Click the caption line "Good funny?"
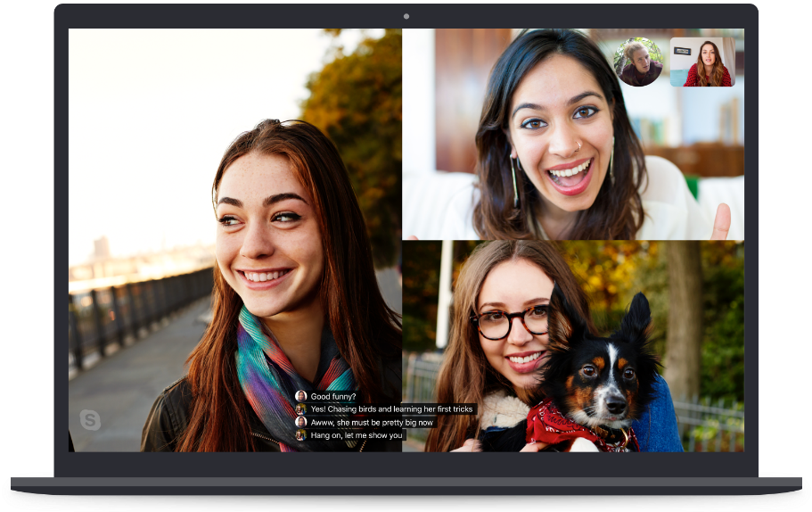812x512 pixels. pos(333,396)
